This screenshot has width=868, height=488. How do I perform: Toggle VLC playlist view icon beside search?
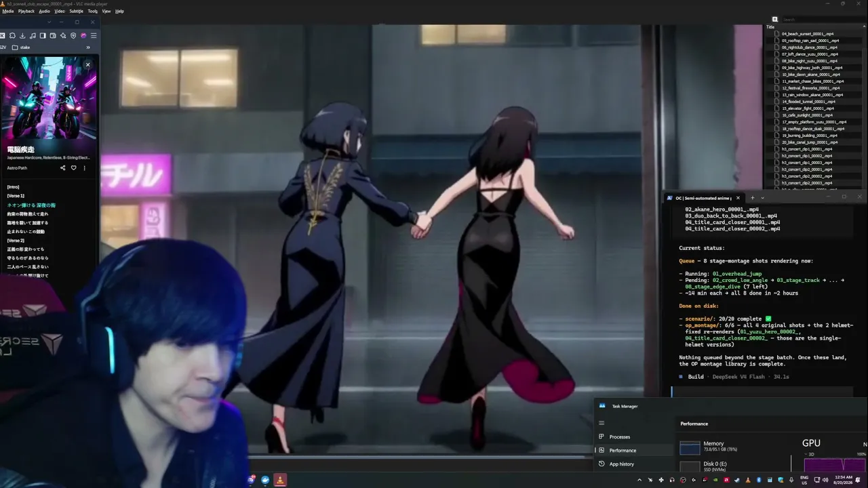[775, 20]
